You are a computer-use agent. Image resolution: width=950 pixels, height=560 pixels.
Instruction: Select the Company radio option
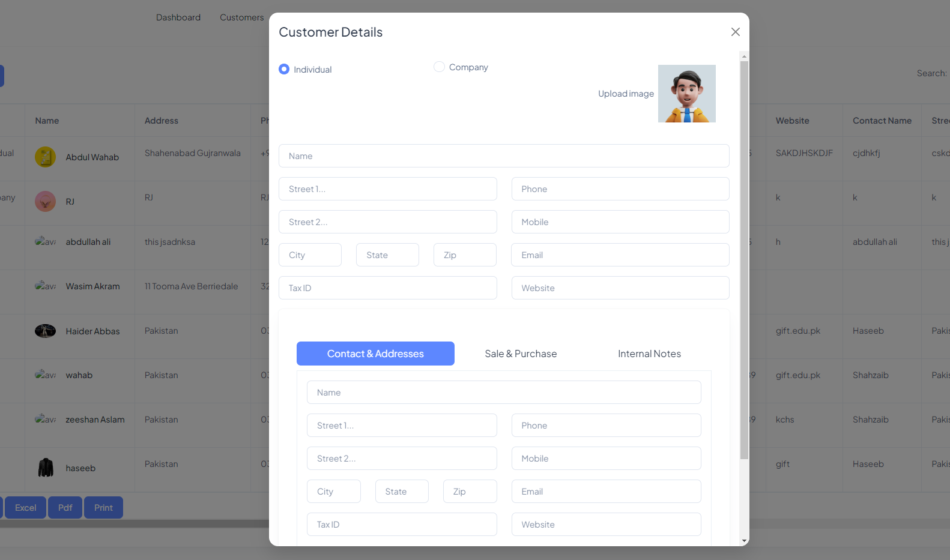click(x=439, y=67)
